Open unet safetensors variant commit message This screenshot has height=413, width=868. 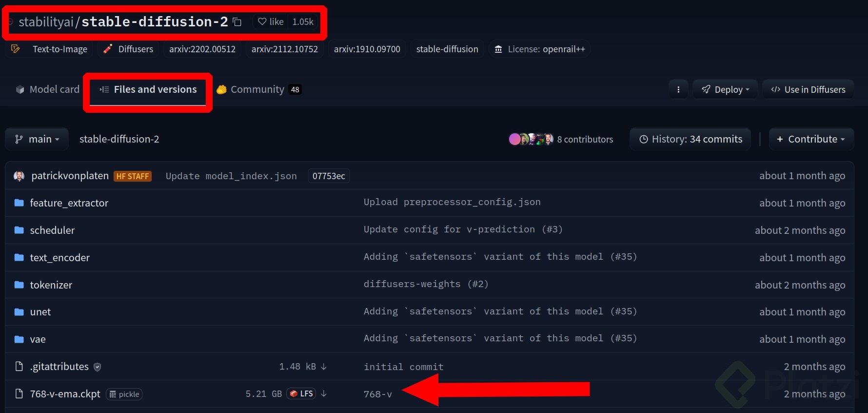tap(500, 311)
